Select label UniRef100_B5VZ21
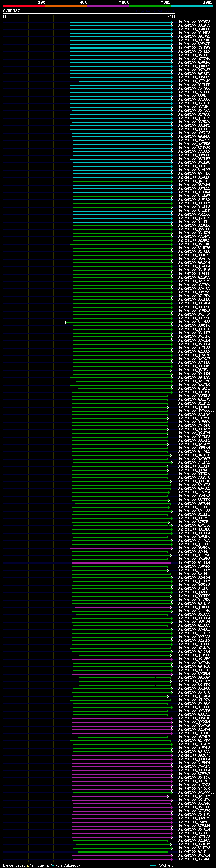The width and height of the screenshot is (216, 868). pyautogui.click(x=194, y=140)
